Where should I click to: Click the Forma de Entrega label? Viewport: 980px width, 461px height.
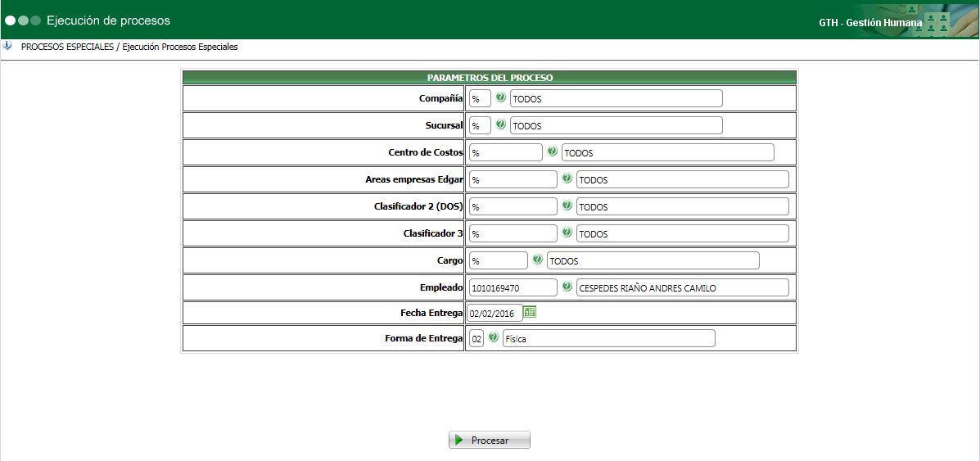pyautogui.click(x=424, y=338)
